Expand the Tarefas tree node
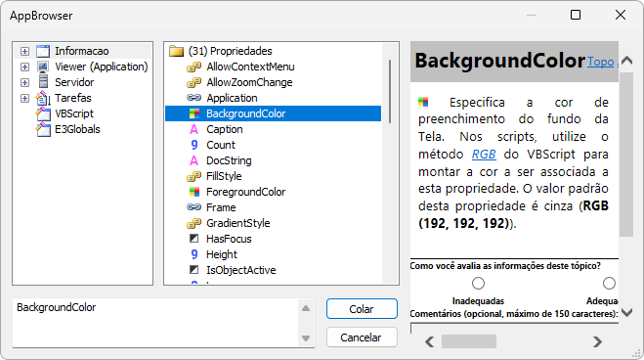Viewport: 644px width, 360px height. click(x=25, y=98)
